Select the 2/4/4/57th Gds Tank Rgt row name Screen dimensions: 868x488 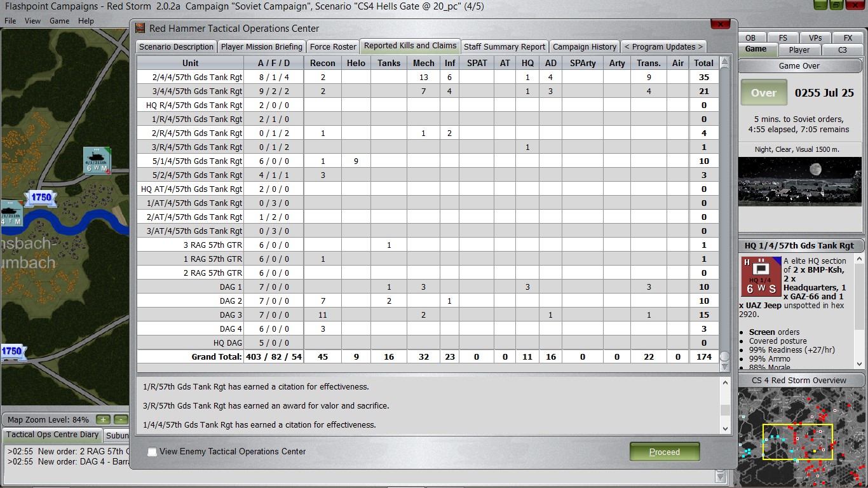coord(197,77)
